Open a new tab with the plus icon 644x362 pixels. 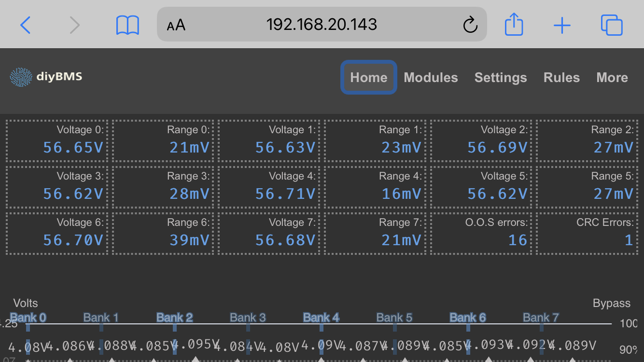click(x=562, y=25)
